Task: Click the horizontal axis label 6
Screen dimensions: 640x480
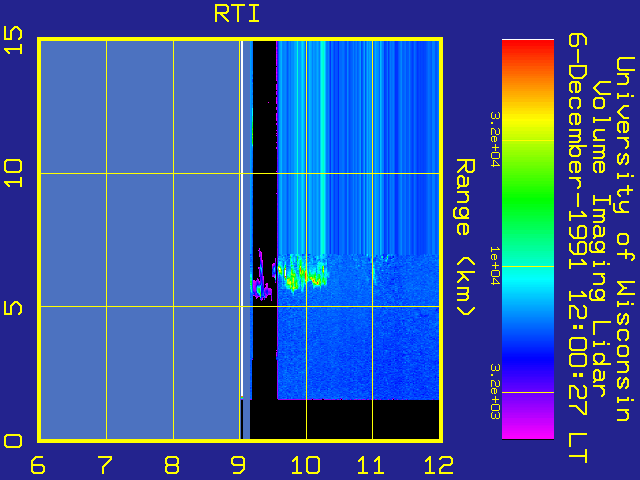Action: click(38, 465)
